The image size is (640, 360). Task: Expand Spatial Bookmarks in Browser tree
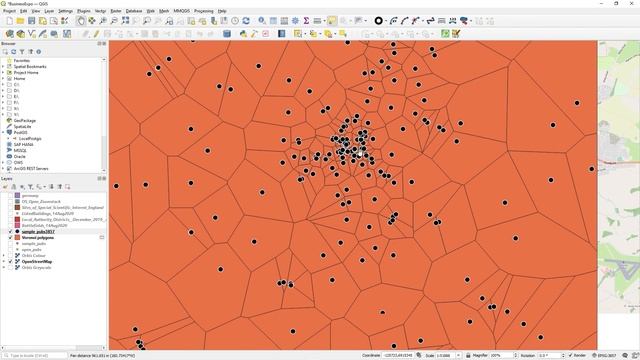tap(3, 67)
